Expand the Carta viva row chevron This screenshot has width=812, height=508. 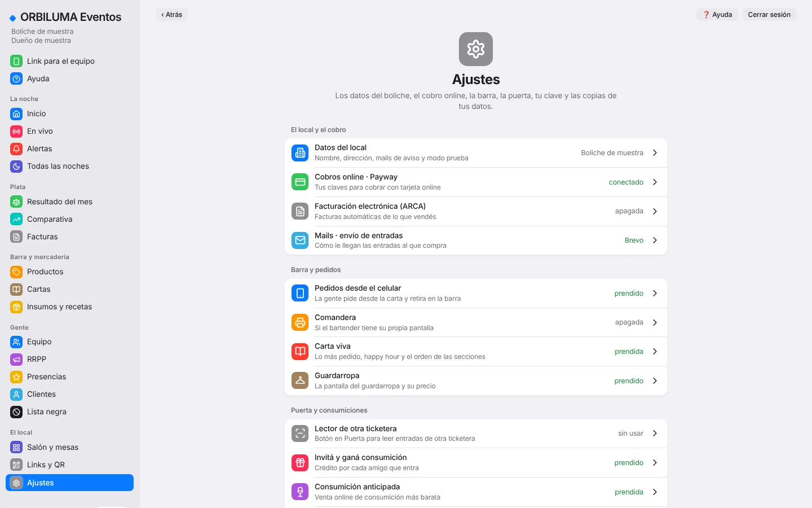pyautogui.click(x=655, y=351)
